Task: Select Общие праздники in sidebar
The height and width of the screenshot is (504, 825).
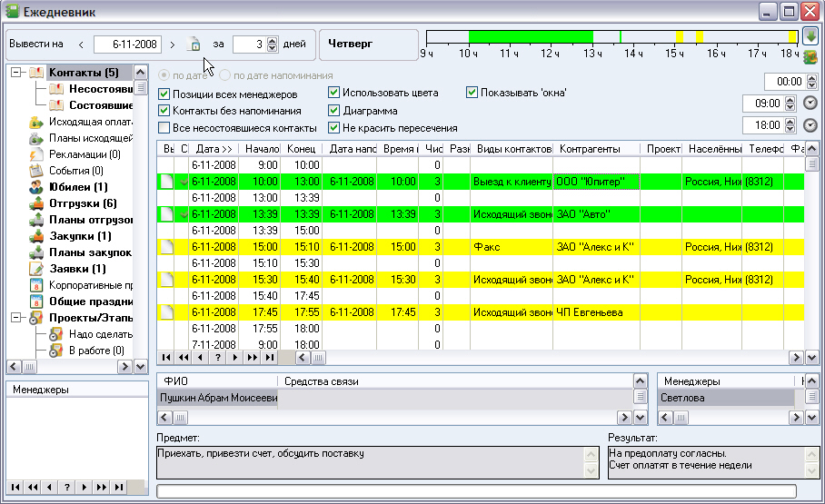Action: click(91, 301)
